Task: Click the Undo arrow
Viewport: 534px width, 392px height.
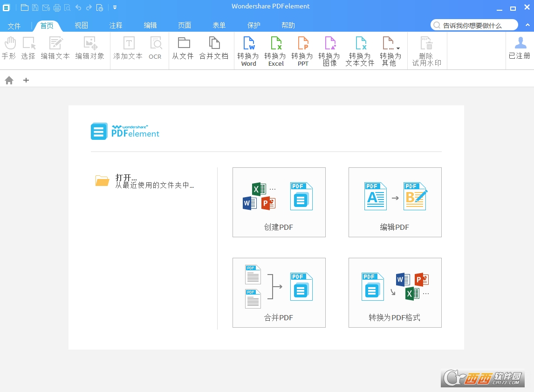Action: point(78,7)
